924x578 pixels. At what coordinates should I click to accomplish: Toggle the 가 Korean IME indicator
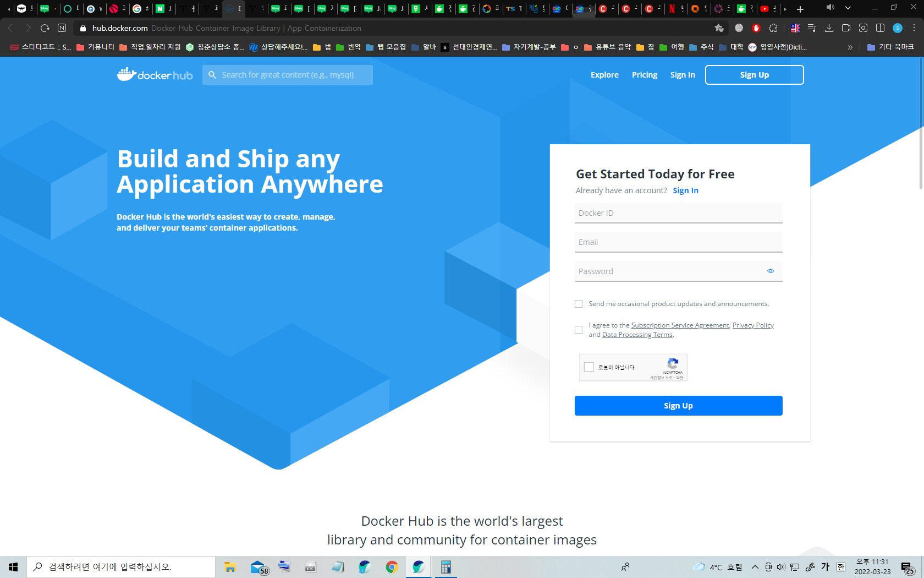825,567
